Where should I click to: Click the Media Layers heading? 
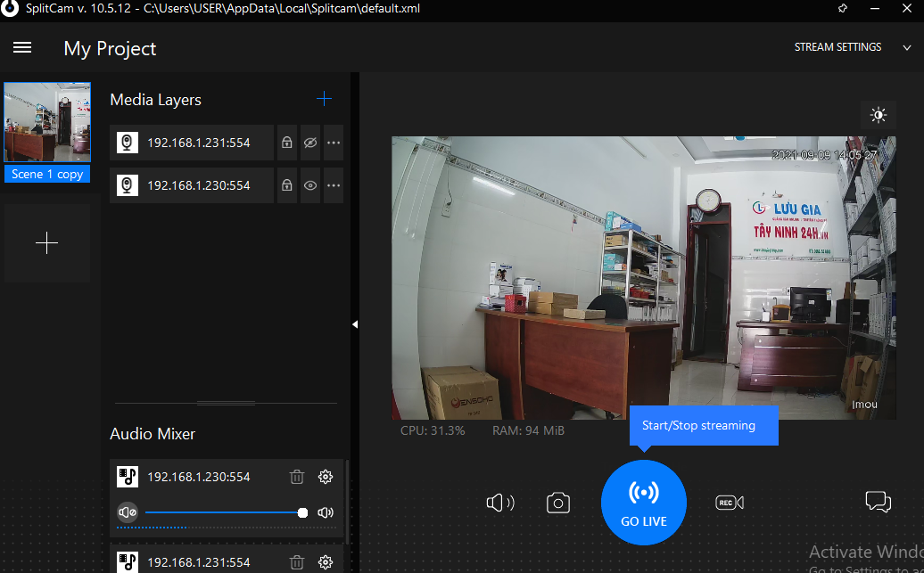pos(155,100)
